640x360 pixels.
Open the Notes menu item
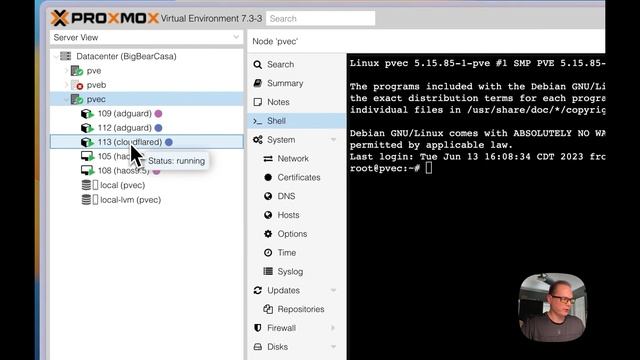tap(297, 102)
